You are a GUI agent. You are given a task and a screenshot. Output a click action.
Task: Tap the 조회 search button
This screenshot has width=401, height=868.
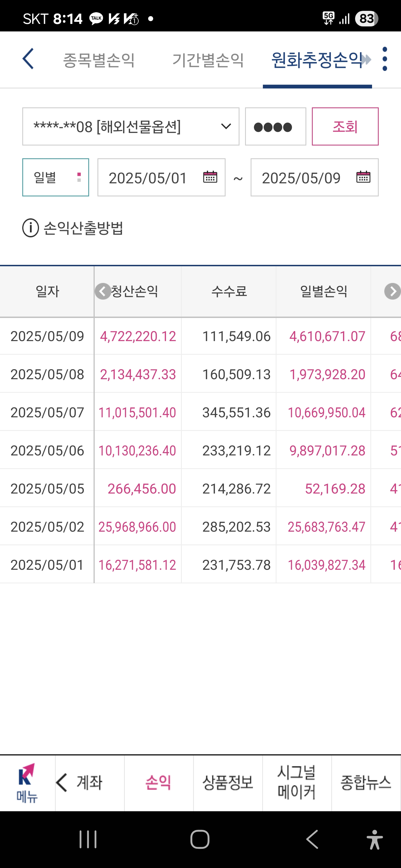345,126
